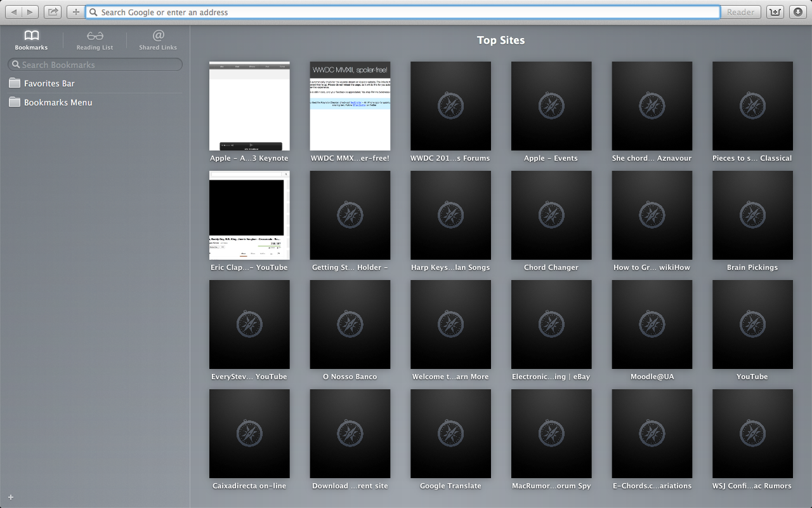Open the Chord Changer top site

[x=551, y=215]
